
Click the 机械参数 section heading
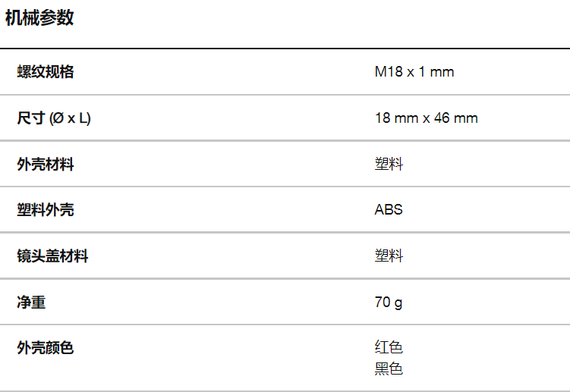click(x=39, y=19)
